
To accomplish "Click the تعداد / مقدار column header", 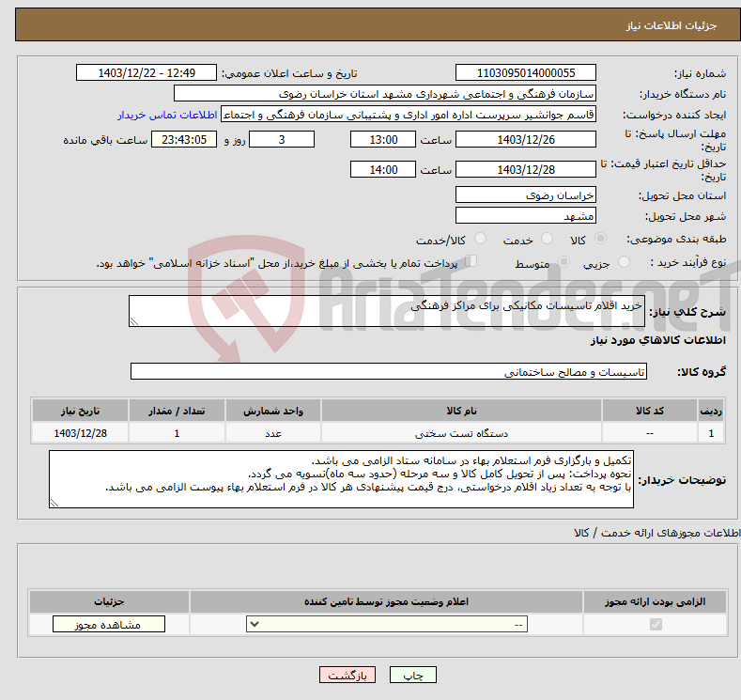I will pos(177,411).
